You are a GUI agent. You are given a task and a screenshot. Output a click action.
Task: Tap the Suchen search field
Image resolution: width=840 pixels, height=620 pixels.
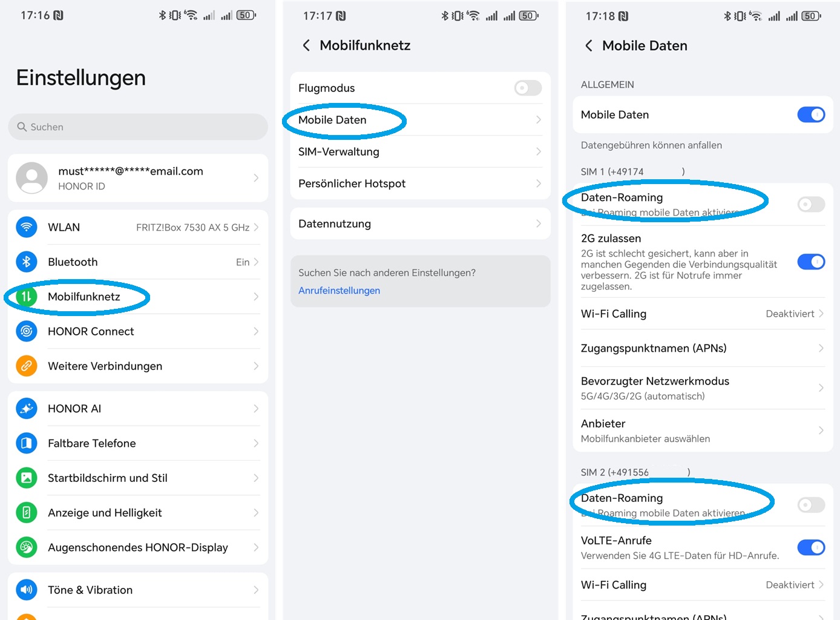(x=138, y=127)
